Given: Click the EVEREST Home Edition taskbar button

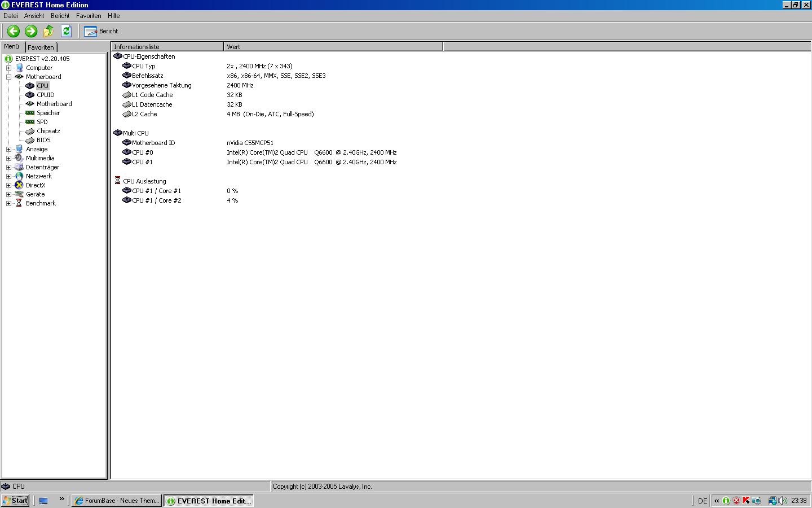Looking at the screenshot, I should (209, 501).
